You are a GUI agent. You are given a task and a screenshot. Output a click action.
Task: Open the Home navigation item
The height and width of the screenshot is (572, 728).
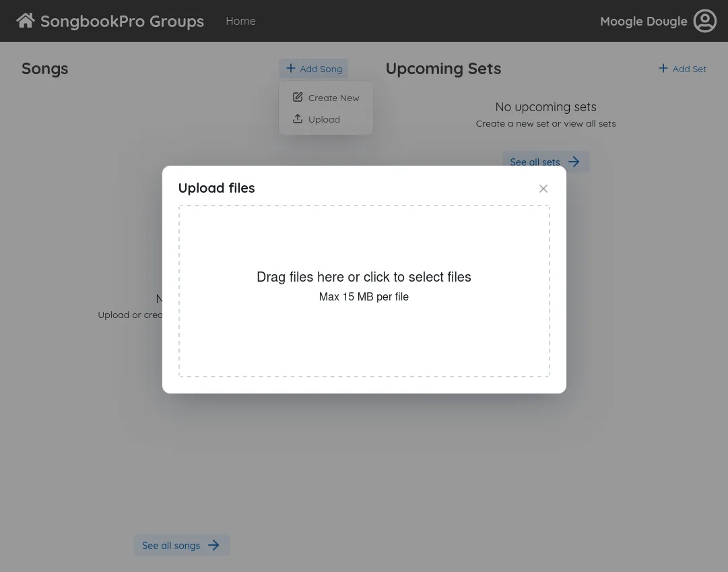pyautogui.click(x=240, y=21)
